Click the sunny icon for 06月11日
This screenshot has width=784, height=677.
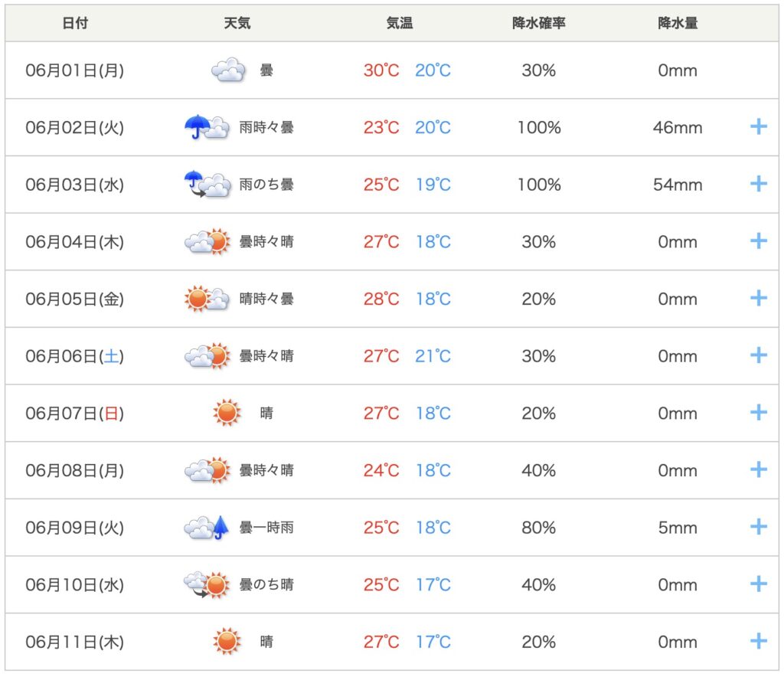tap(227, 642)
